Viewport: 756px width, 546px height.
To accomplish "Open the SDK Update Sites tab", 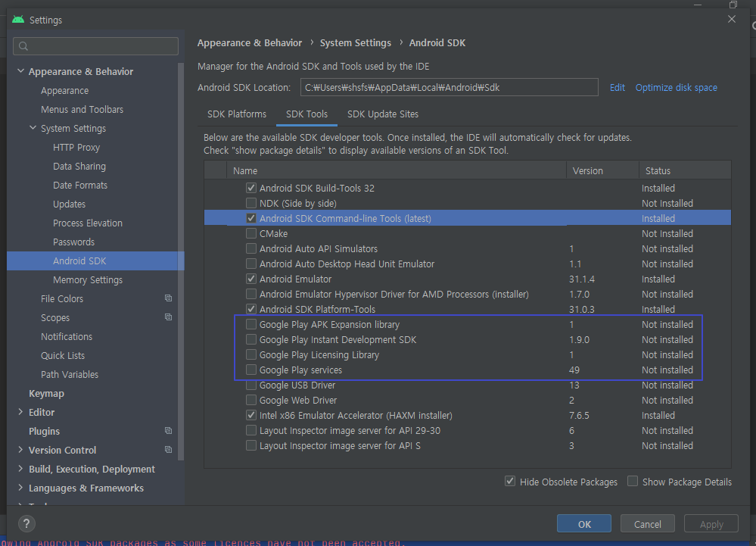I will [383, 114].
